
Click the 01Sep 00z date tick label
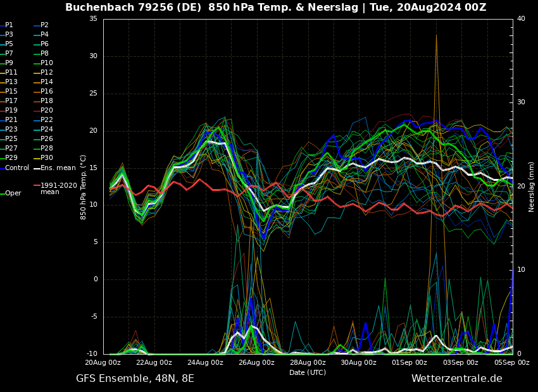click(x=410, y=362)
